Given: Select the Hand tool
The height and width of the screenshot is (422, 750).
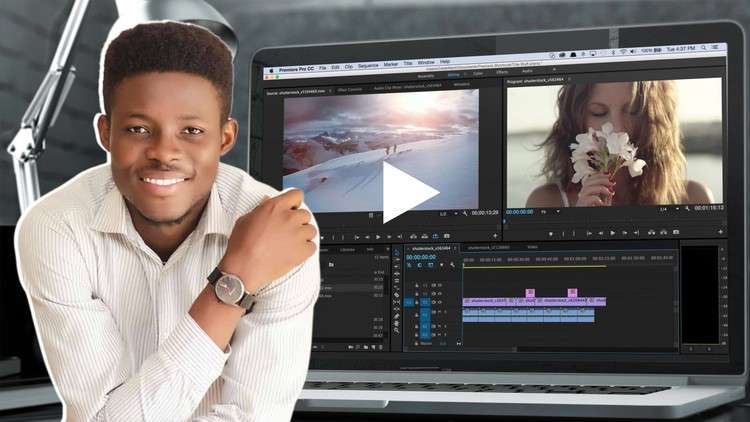Looking at the screenshot, I should click(x=397, y=324).
